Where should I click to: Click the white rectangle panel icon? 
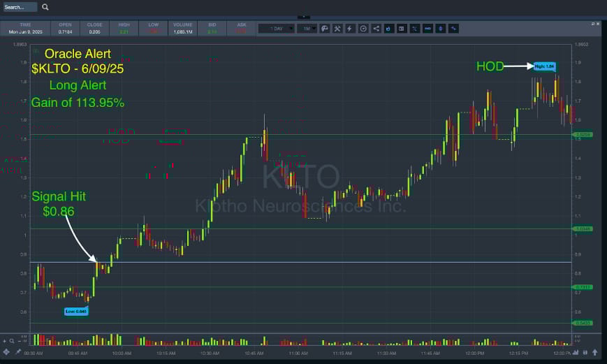pyautogui.click(x=402, y=29)
